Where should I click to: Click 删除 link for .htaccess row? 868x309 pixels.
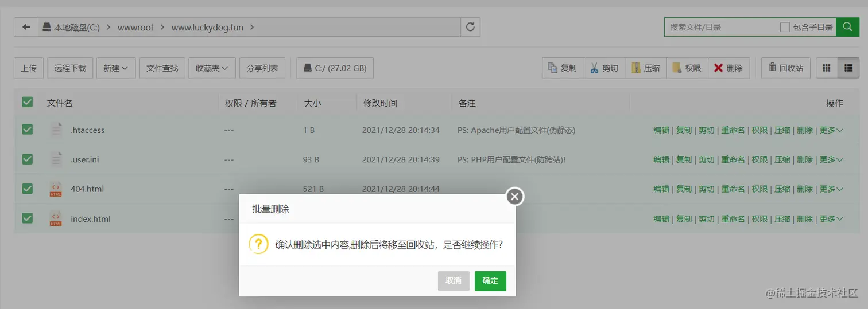tap(805, 130)
